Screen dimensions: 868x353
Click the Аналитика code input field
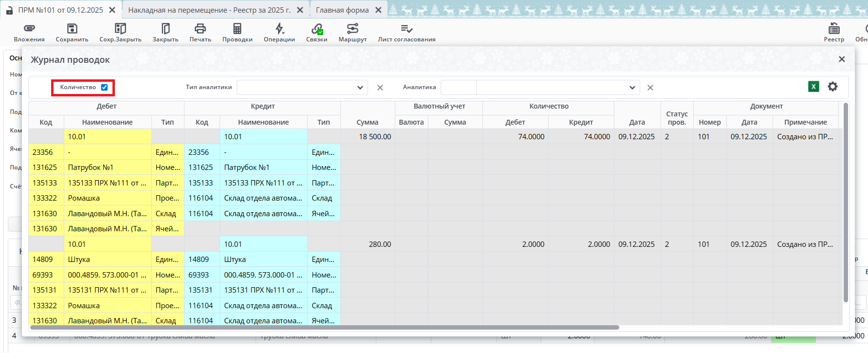(458, 88)
